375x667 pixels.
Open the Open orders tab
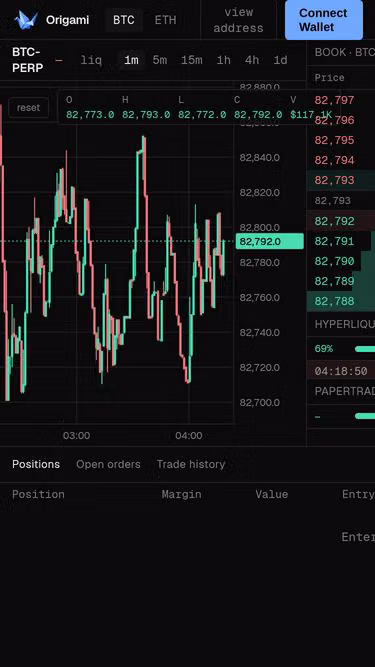pos(108,464)
